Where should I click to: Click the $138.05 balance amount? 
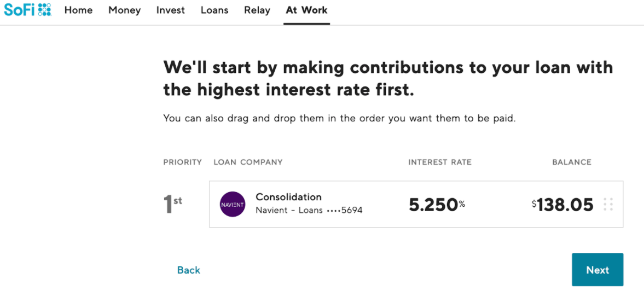pos(562,205)
